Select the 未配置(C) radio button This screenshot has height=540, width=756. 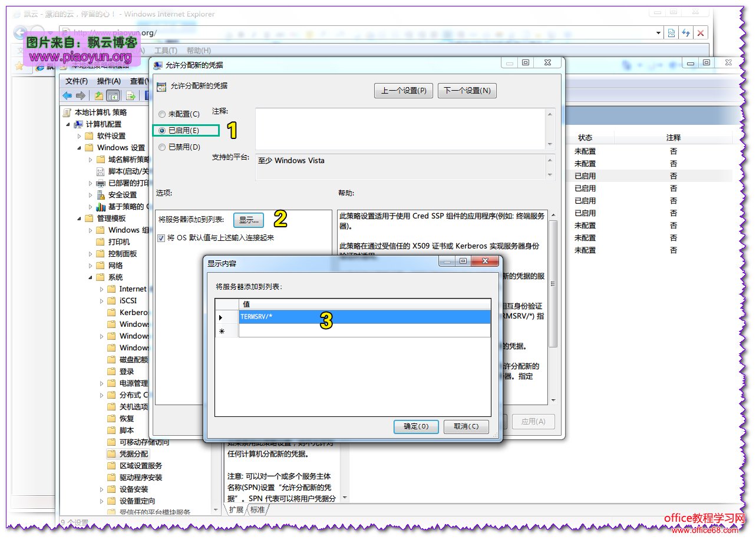pyautogui.click(x=162, y=114)
